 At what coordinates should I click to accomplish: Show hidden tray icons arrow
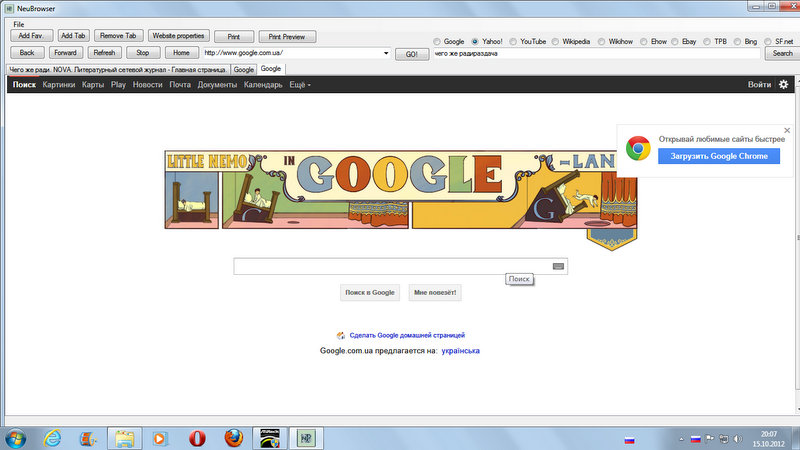[x=681, y=439]
